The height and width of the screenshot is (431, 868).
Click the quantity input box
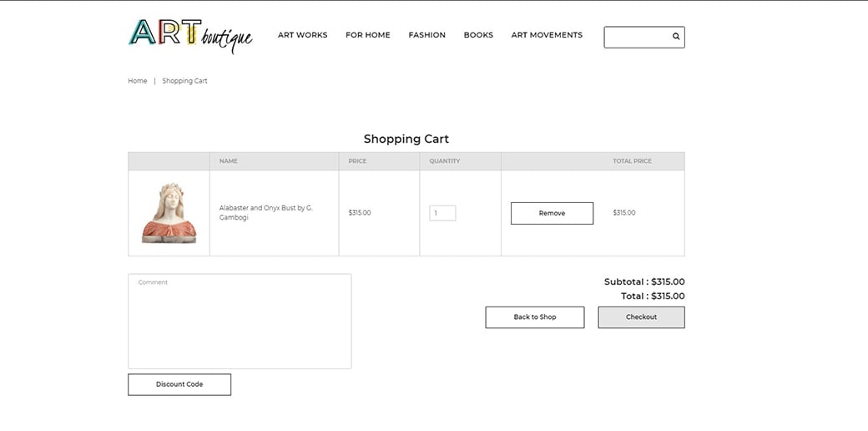(x=442, y=213)
